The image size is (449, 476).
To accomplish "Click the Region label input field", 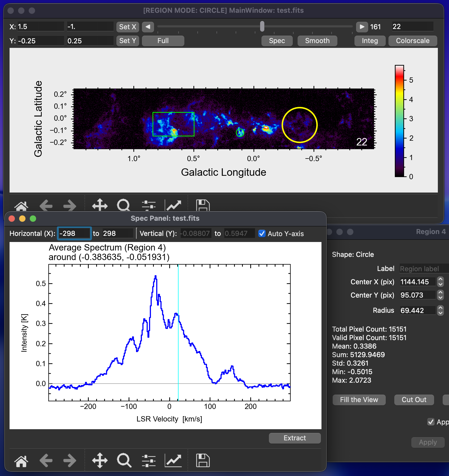I will pyautogui.click(x=424, y=269).
